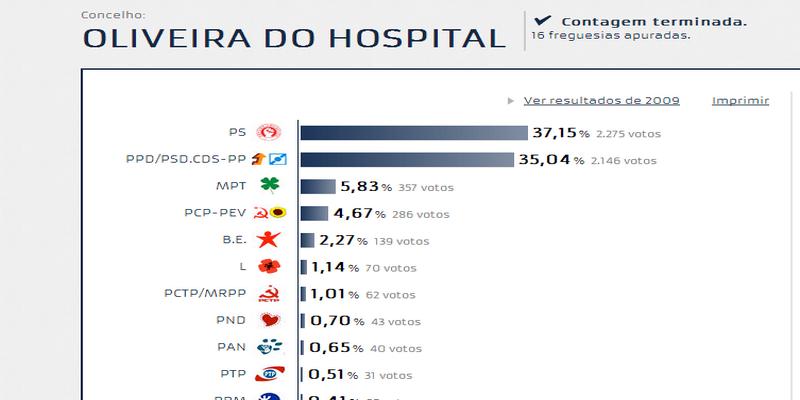Click the B.E. 2,27% result bar

coord(307,240)
